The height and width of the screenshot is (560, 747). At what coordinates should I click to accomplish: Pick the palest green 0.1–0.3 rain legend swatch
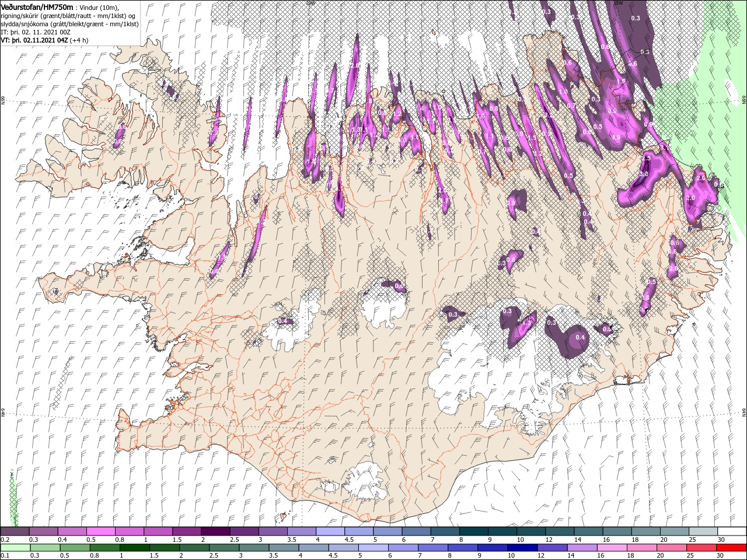coord(15,548)
